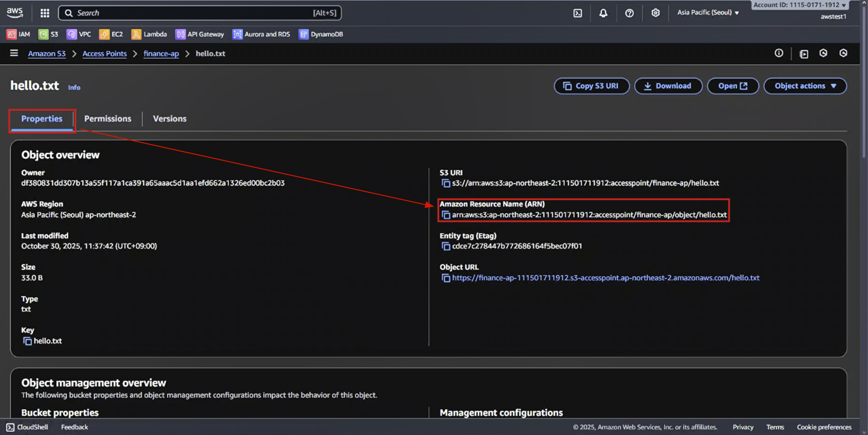Open the Object URL hyperlink
This screenshot has width=868, height=435.
point(606,278)
